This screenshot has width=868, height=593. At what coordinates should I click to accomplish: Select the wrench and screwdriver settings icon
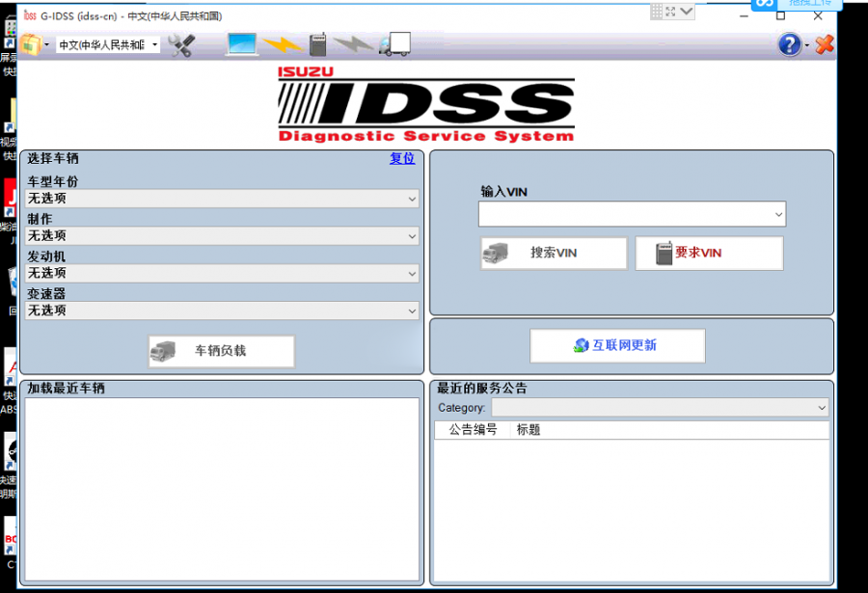point(182,44)
